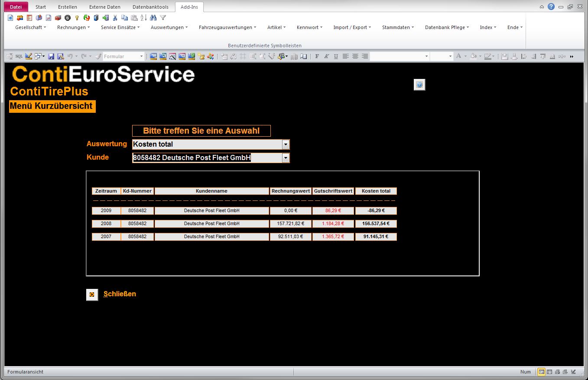This screenshot has width=588, height=380.
Task: Click the blue book icon in toolbar
Action: coord(96,18)
